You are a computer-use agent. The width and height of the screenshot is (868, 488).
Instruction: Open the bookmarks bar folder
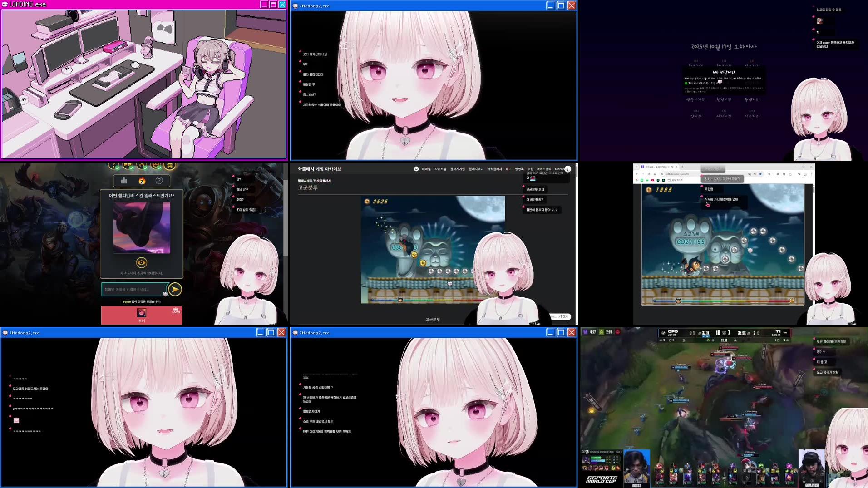[669, 180]
